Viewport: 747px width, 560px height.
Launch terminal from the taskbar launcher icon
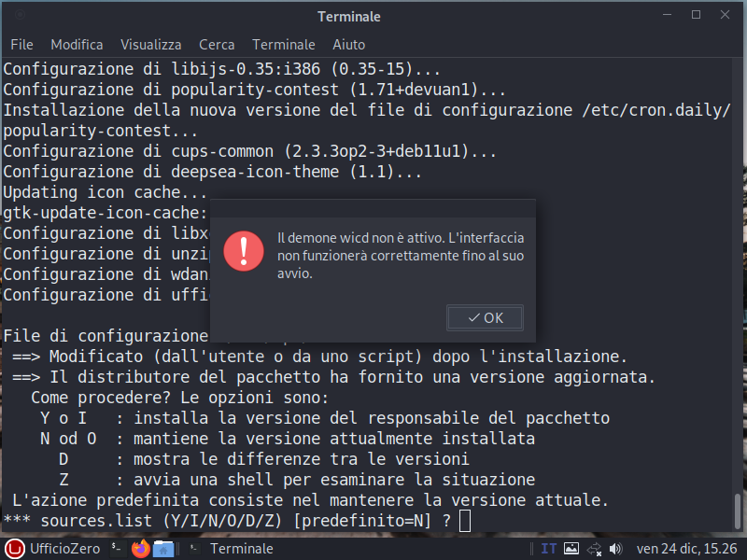point(116,549)
